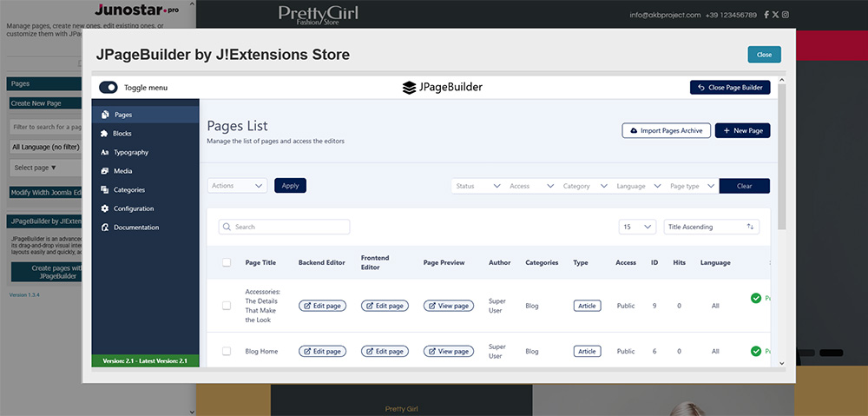Click the Media icon in sidebar
The width and height of the screenshot is (868, 416).
pos(105,171)
